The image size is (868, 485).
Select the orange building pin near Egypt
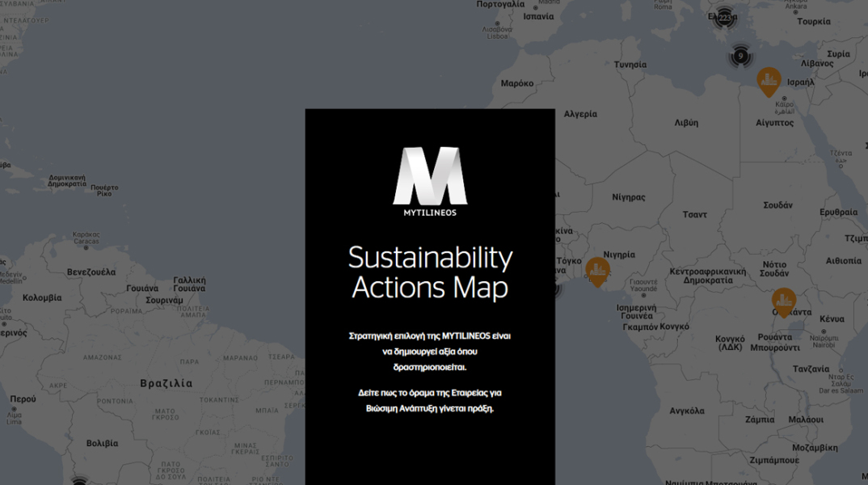pos(769,81)
